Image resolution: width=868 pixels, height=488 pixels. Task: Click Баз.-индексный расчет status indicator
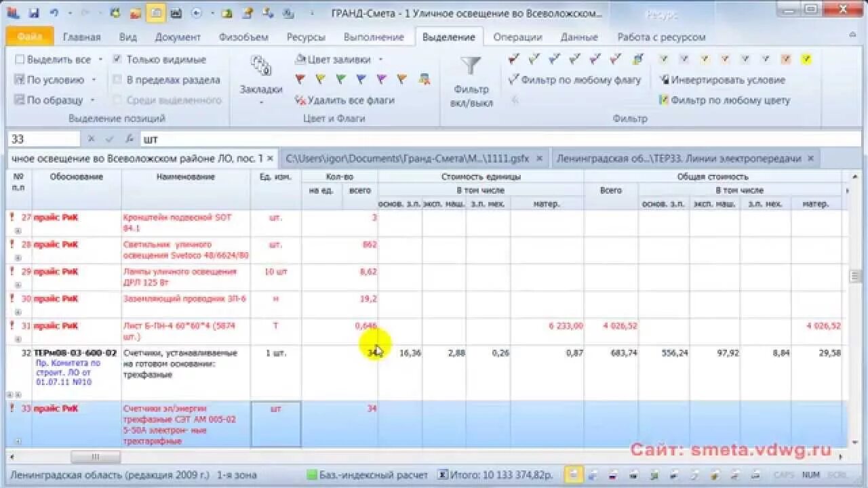click(367, 474)
